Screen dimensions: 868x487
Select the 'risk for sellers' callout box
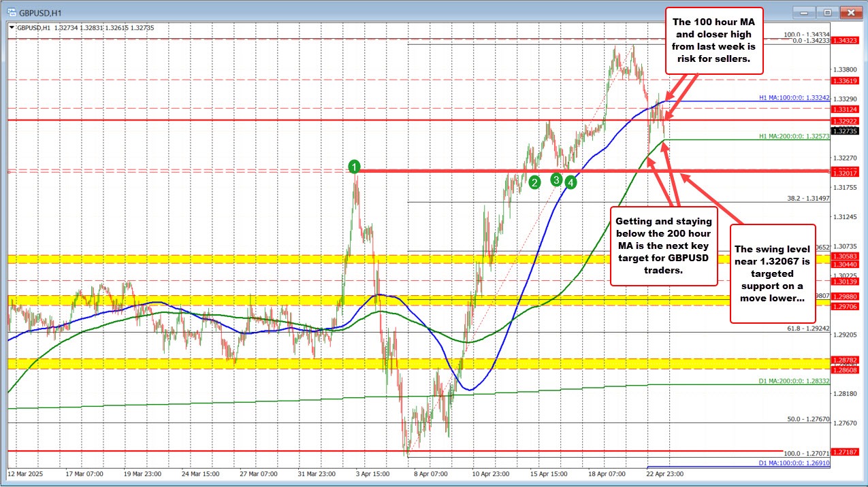click(713, 40)
